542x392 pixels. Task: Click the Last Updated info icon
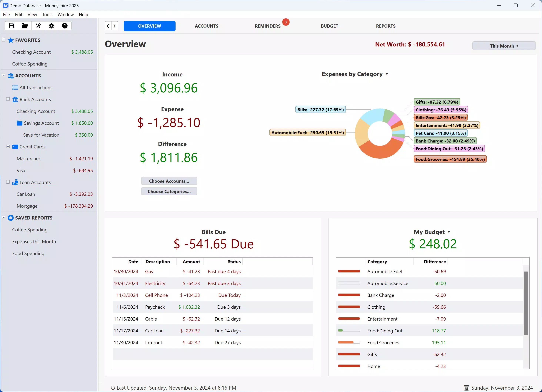click(x=113, y=388)
